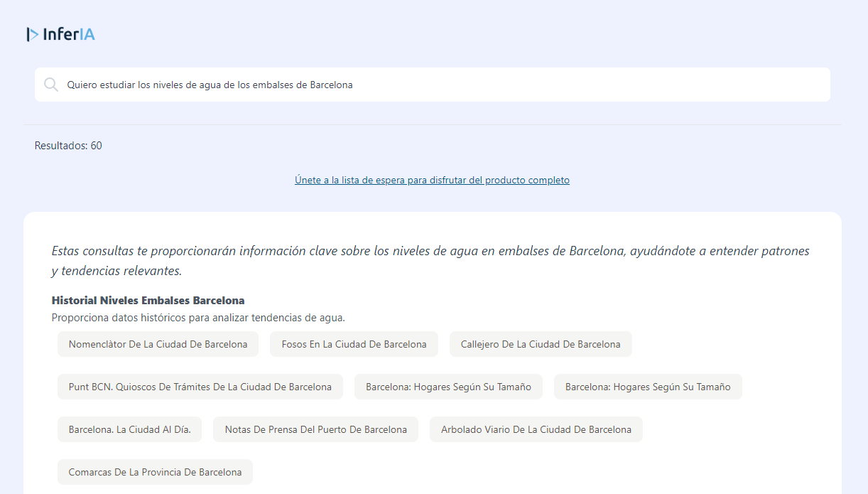Screen dimensions: 868x494
Task: Click the magnifying glass search icon
Action: (51, 85)
